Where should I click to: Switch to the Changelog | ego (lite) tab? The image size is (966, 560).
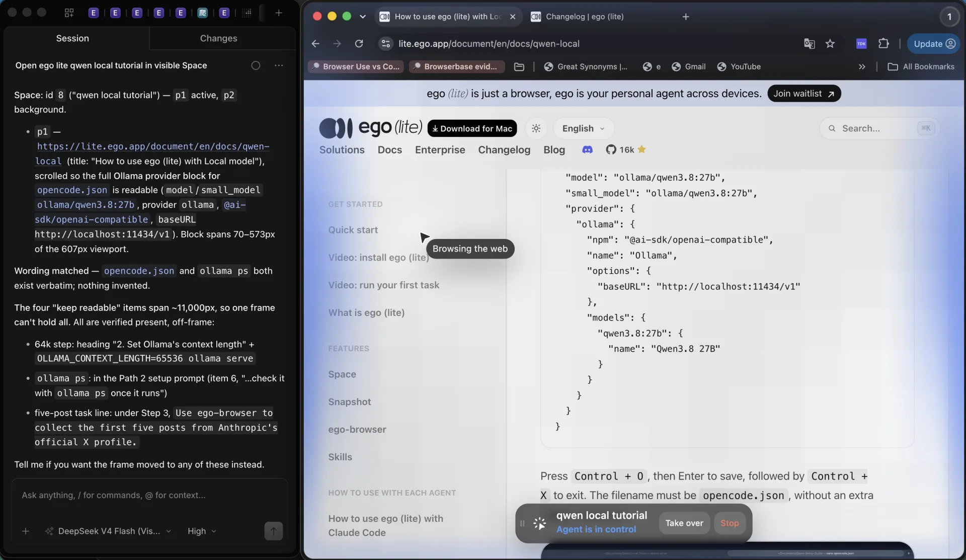(x=585, y=17)
